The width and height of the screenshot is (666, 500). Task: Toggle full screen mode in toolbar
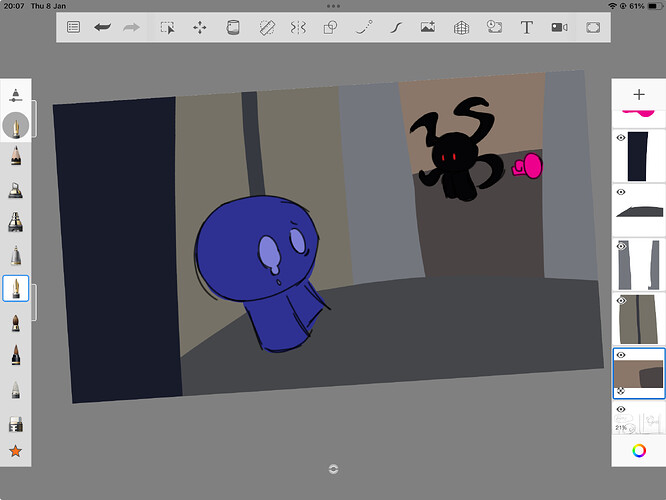click(593, 27)
